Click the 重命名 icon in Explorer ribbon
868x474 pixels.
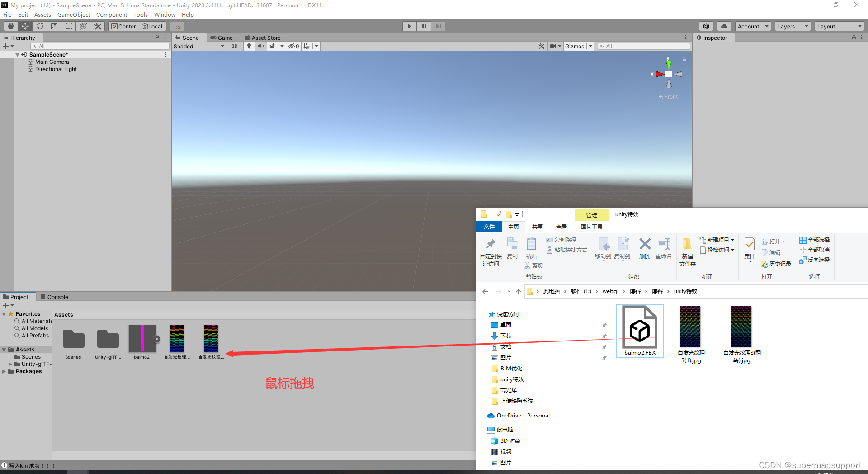pyautogui.click(x=663, y=246)
